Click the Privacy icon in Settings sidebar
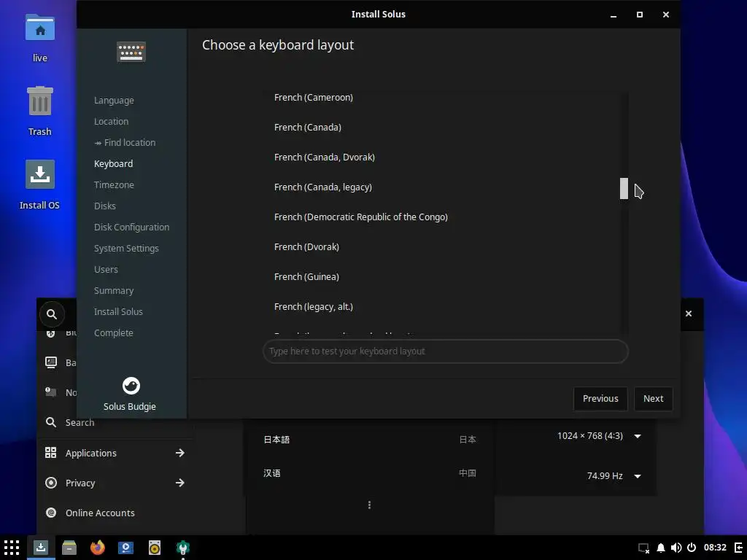Image resolution: width=747 pixels, height=560 pixels. pyautogui.click(x=51, y=483)
